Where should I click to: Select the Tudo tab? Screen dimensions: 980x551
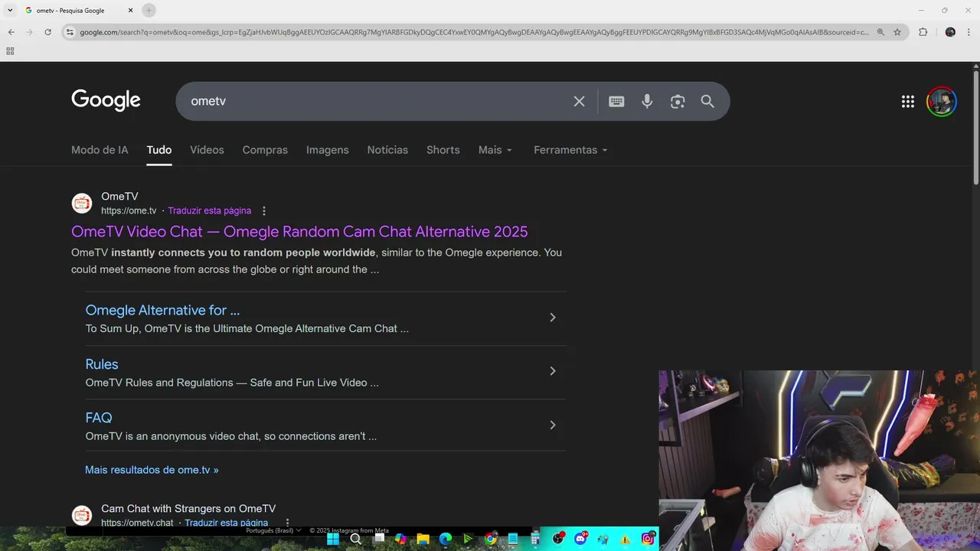159,150
